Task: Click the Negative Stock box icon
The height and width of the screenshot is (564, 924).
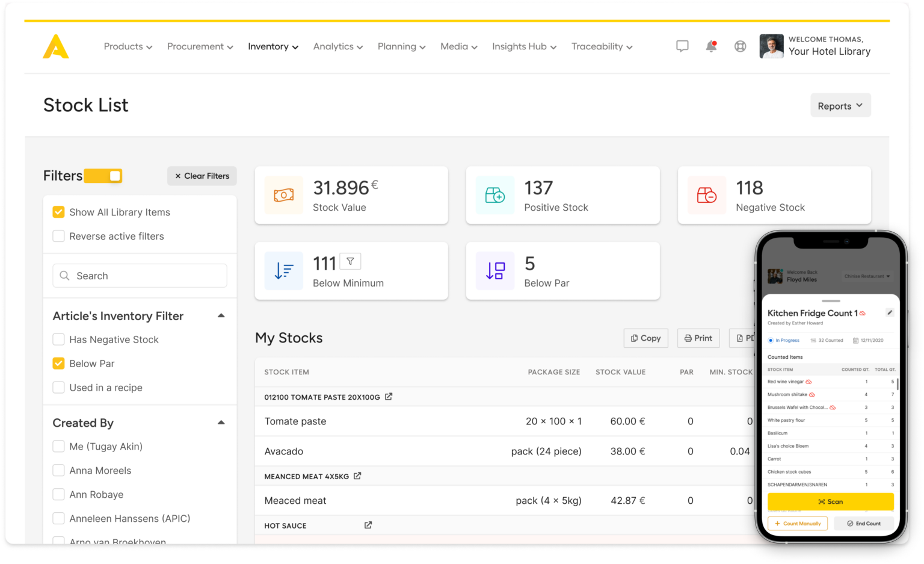Action: (707, 195)
